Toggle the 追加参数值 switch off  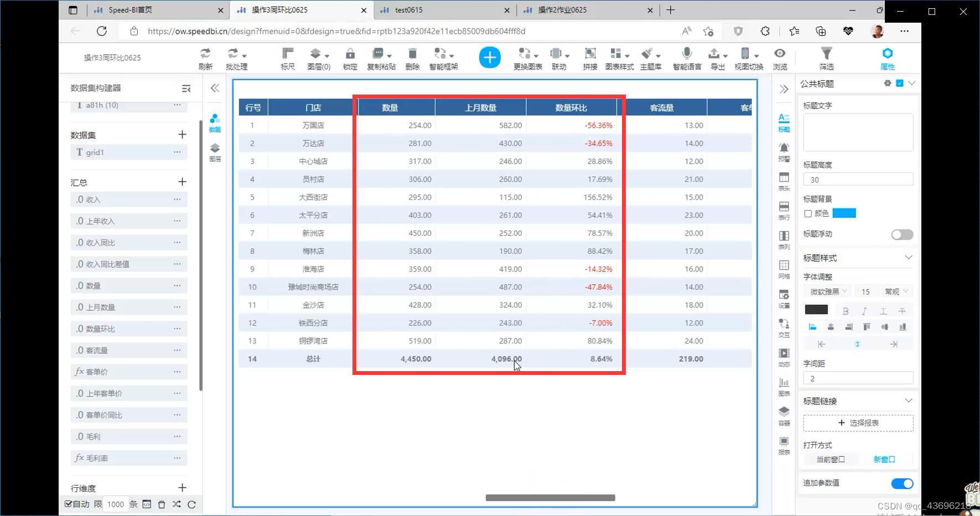coord(902,483)
